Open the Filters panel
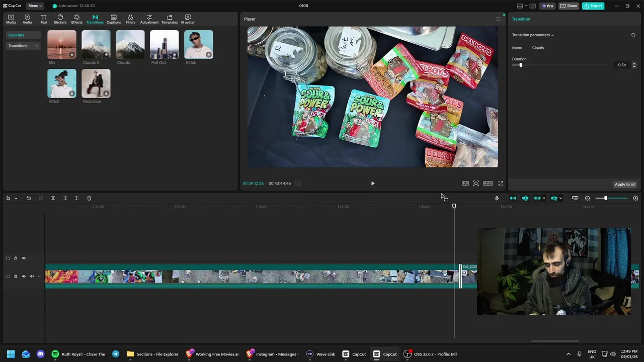 (x=130, y=19)
